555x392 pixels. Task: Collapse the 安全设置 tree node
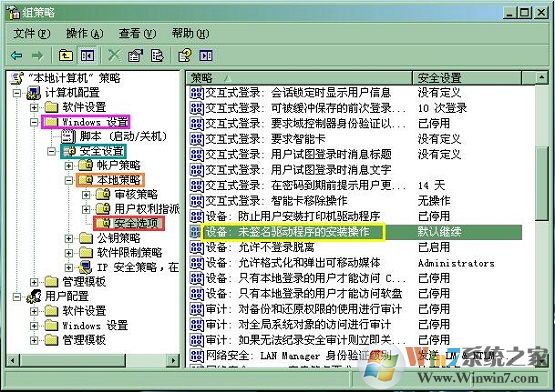52,151
